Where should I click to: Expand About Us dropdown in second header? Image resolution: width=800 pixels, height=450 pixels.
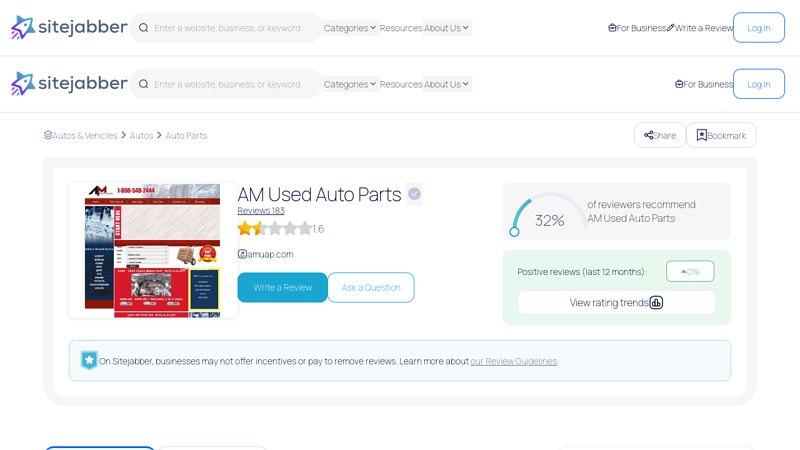coord(447,84)
